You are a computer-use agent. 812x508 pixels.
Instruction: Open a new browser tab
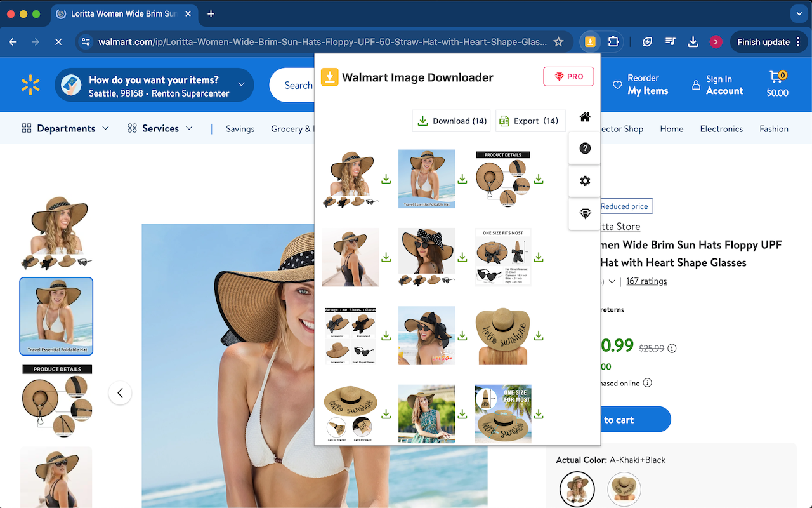click(211, 13)
